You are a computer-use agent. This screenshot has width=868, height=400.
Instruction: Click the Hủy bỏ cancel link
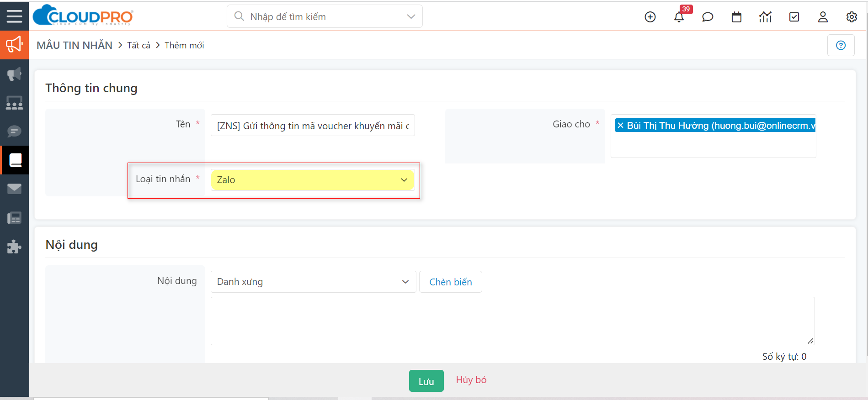click(x=471, y=380)
